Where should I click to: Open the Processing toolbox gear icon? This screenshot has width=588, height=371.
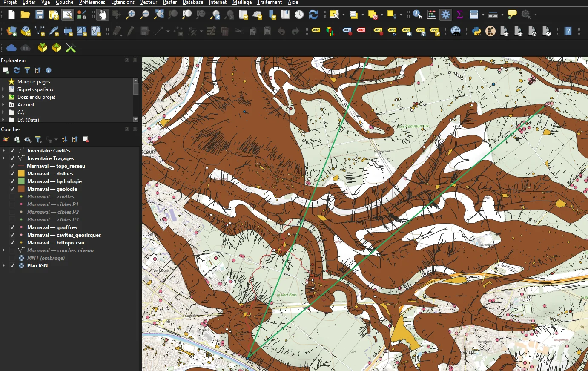[446, 15]
